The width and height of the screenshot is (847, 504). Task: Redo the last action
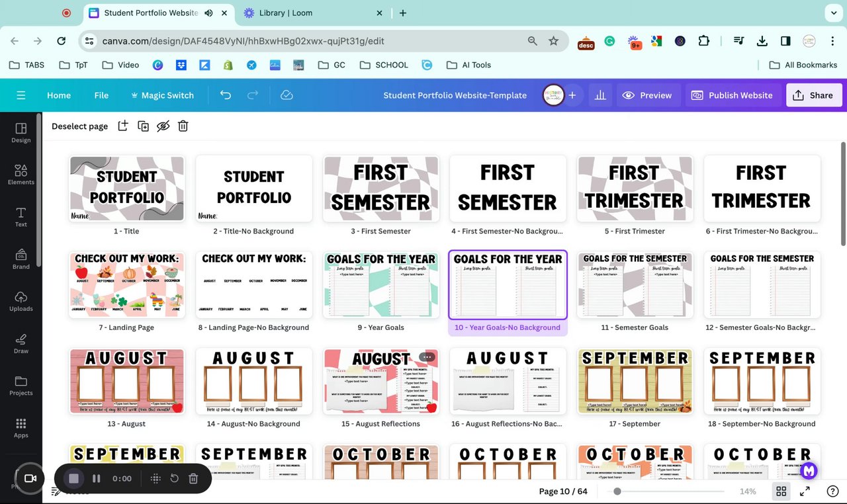pos(253,95)
